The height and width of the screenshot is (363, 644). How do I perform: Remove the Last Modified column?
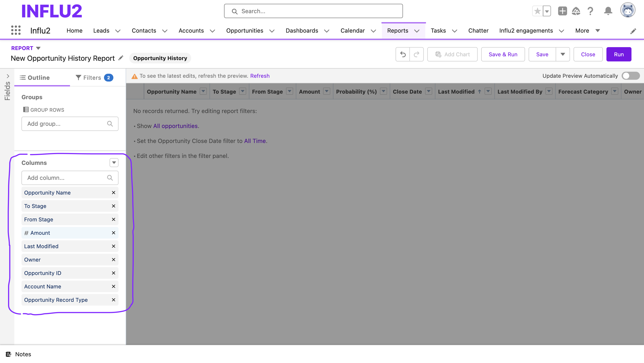coord(114,246)
